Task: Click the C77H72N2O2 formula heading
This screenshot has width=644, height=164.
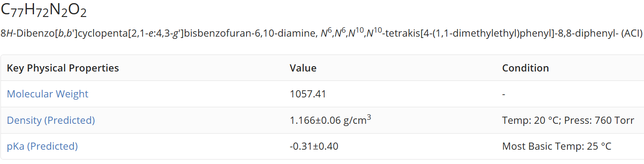Action: click(43, 11)
